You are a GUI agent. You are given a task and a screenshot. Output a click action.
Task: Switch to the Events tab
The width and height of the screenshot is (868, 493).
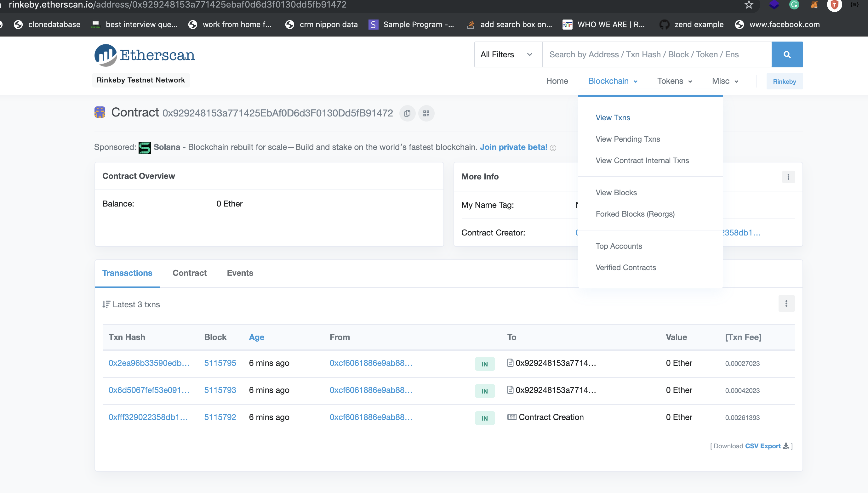click(x=240, y=273)
